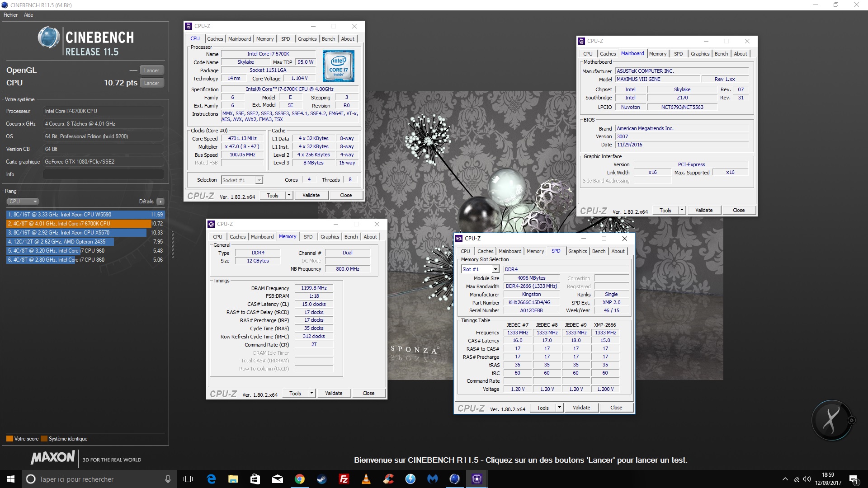Select the AMD Opteron 2435 ranking row
Screen dimensions: 868x488
tap(85, 242)
